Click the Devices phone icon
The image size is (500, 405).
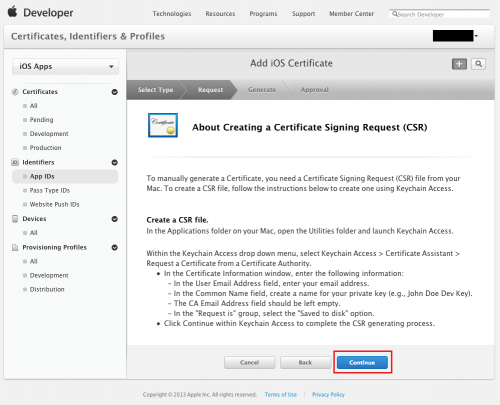pos(15,219)
